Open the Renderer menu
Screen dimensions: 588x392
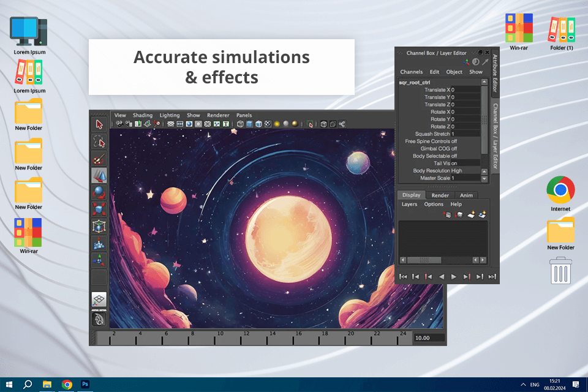(218, 115)
